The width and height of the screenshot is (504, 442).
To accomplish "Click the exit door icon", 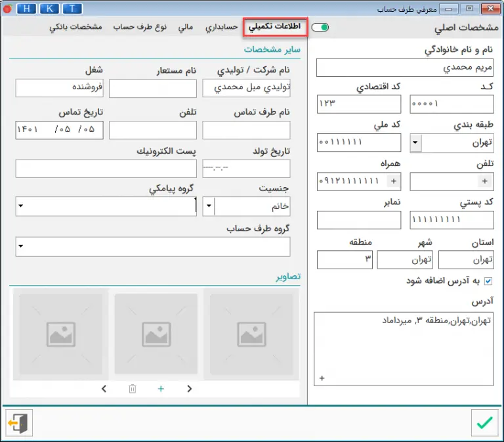I will coord(19,423).
